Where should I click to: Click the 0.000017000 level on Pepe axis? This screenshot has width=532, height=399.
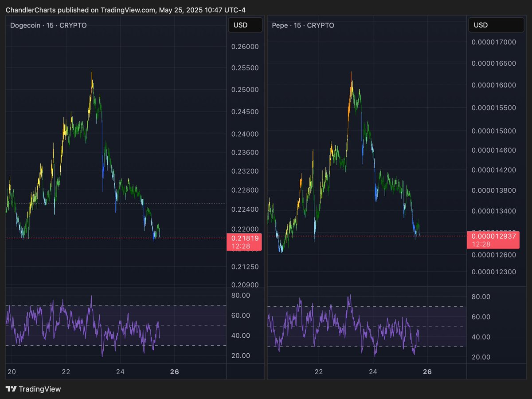[493, 42]
